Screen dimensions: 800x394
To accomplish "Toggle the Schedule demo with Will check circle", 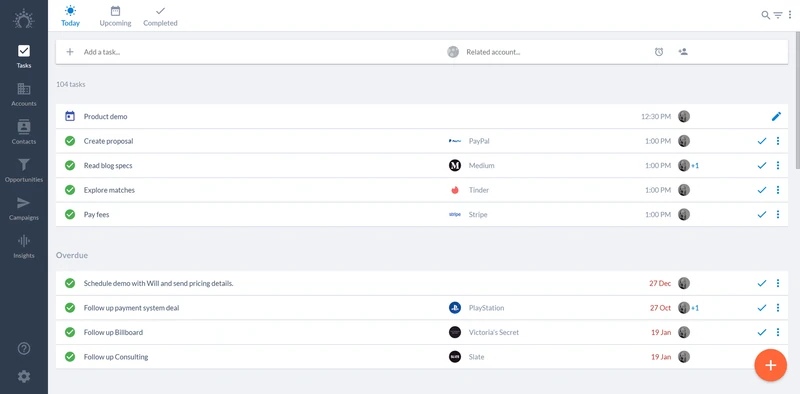I will pyautogui.click(x=70, y=283).
